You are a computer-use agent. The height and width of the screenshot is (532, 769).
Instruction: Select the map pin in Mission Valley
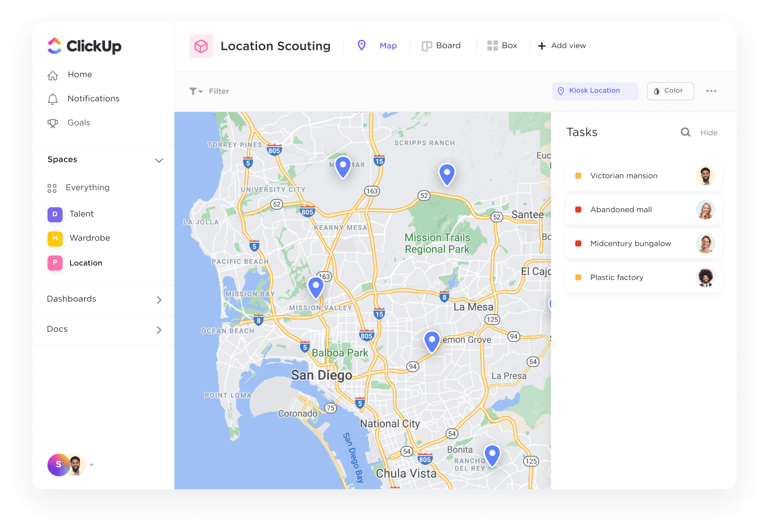click(316, 287)
